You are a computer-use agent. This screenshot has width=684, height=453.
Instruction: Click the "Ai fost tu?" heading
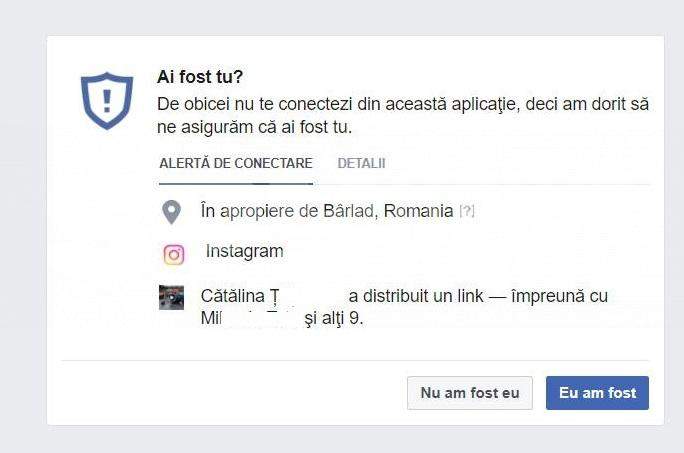pyautogui.click(x=200, y=77)
